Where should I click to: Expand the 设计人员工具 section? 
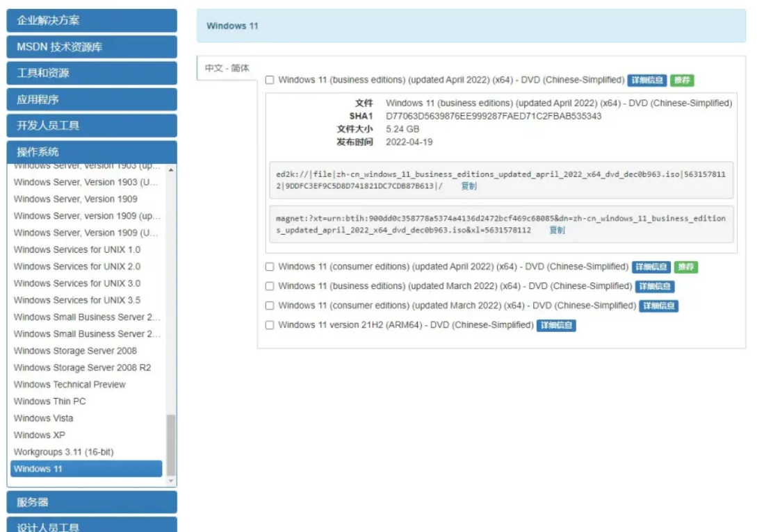[x=92, y=525]
